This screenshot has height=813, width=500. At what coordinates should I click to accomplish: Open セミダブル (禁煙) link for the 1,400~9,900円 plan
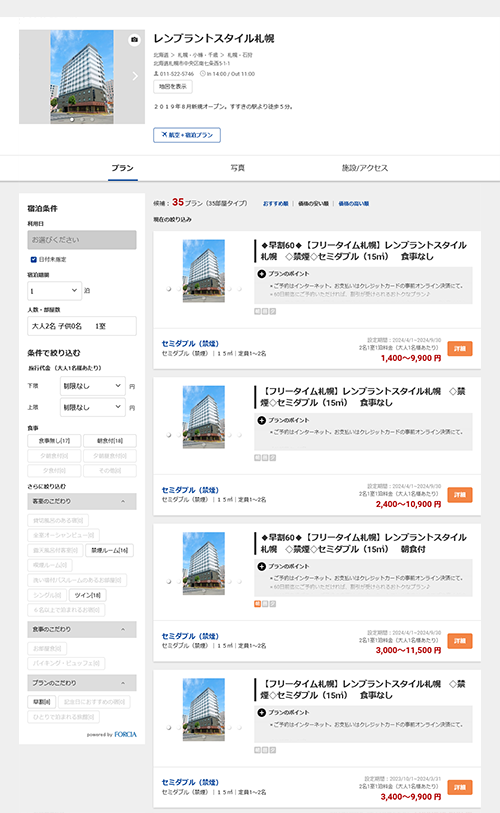pos(190,343)
